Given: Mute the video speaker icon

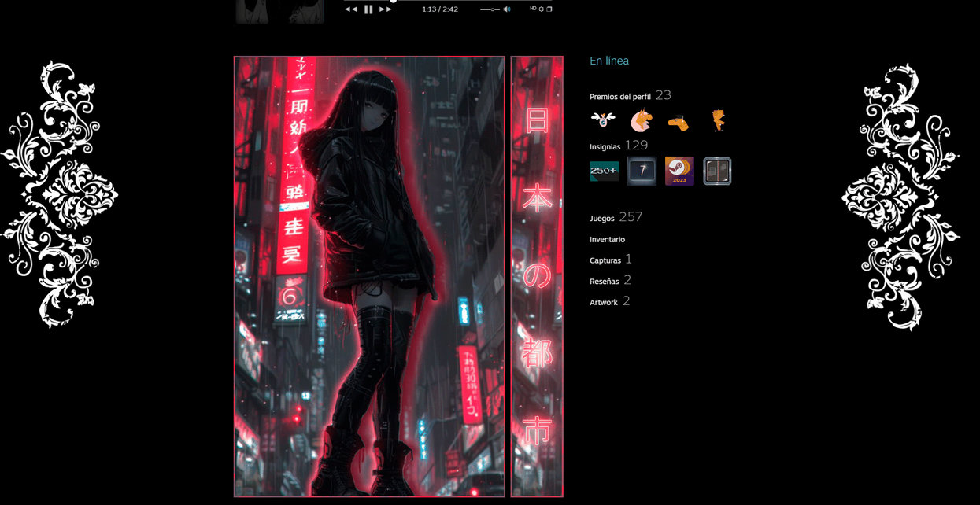Looking at the screenshot, I should [507, 9].
